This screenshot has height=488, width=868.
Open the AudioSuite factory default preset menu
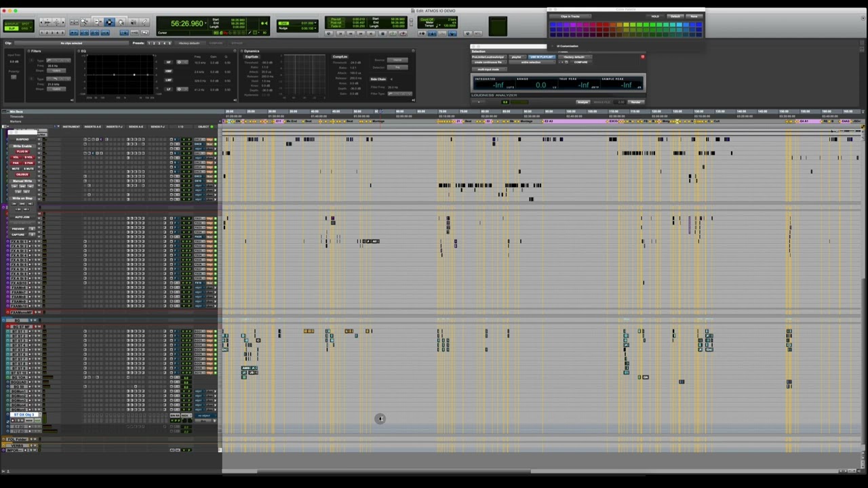point(575,57)
